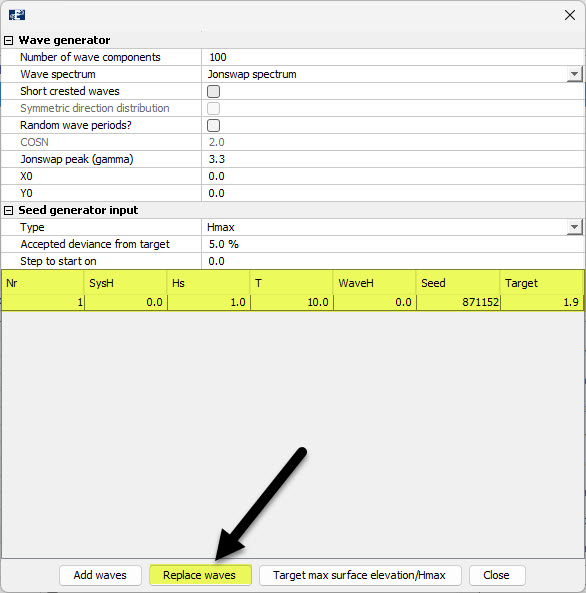This screenshot has width=586, height=593.
Task: Collapse the Wave generator section
Action: [8, 40]
